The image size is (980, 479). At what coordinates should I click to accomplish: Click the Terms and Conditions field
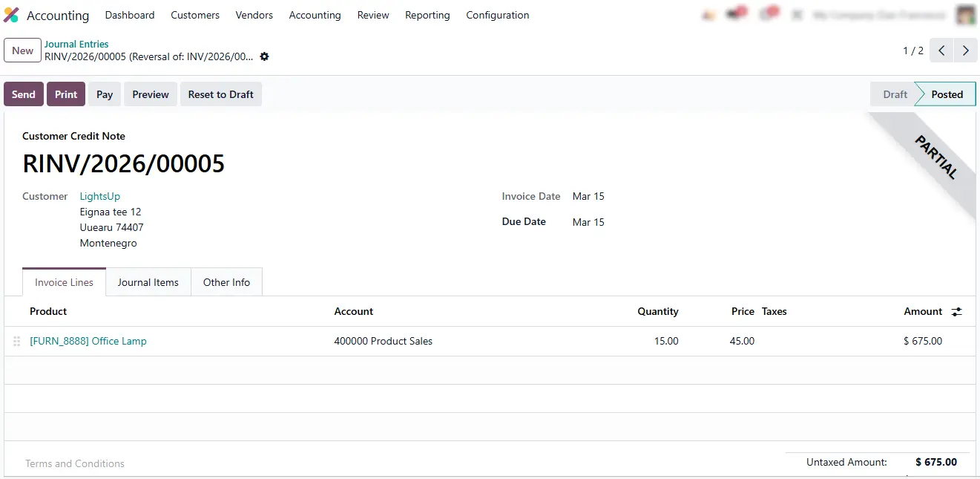pos(75,463)
